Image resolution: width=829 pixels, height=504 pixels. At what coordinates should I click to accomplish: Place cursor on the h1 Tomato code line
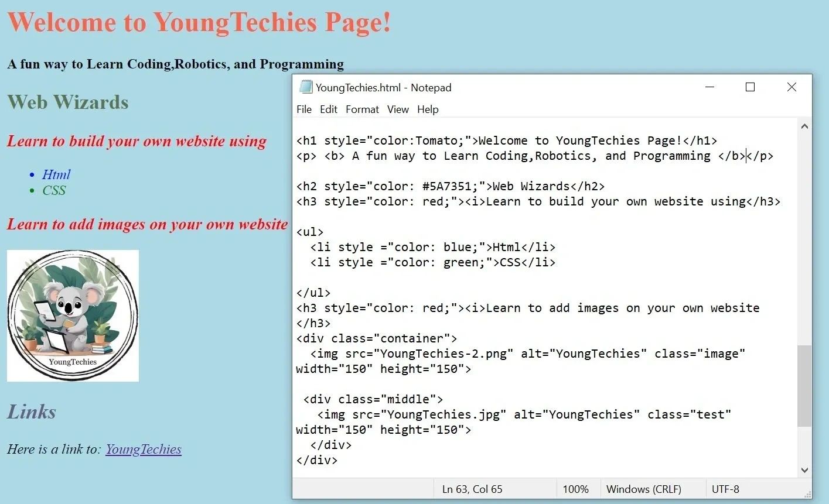point(506,140)
